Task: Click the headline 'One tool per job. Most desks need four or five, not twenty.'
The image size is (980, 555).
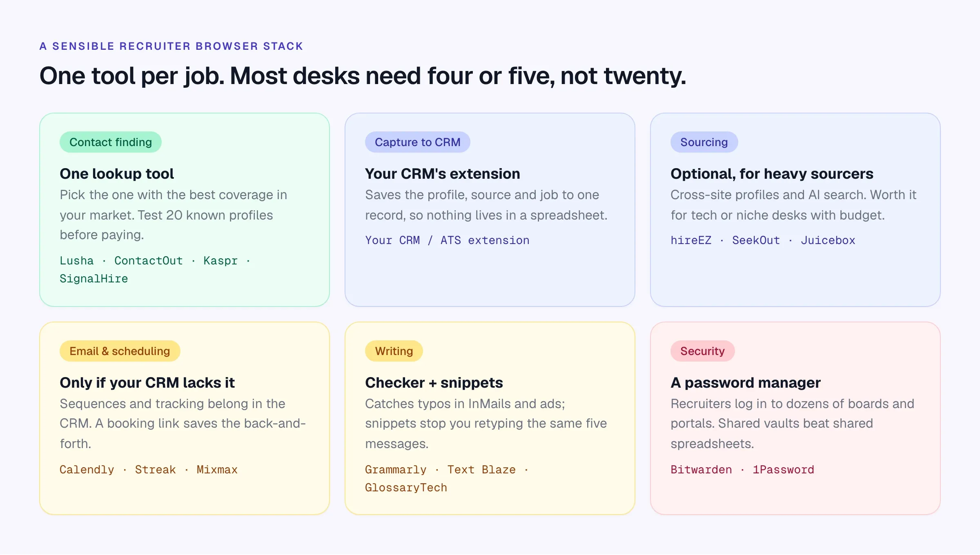Action: [x=363, y=76]
